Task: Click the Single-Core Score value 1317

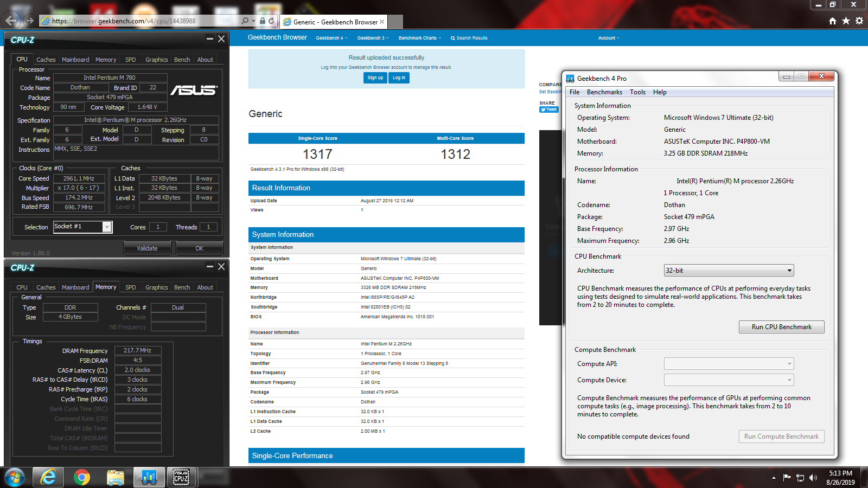Action: click(317, 155)
